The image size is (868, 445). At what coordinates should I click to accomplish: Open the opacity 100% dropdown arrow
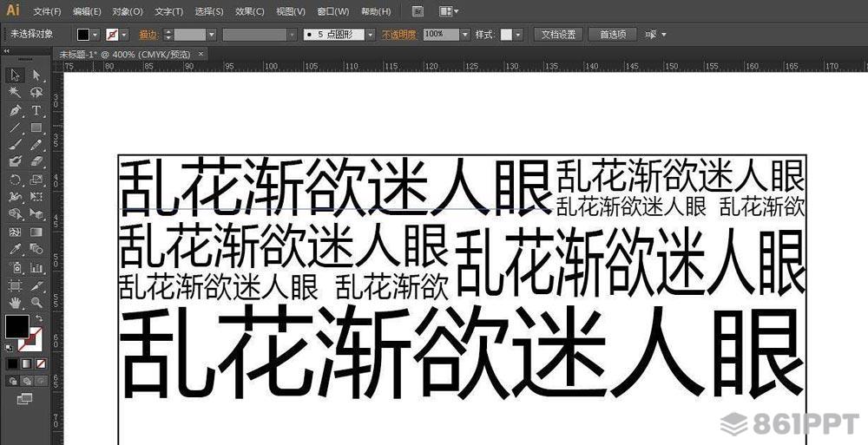(x=464, y=35)
